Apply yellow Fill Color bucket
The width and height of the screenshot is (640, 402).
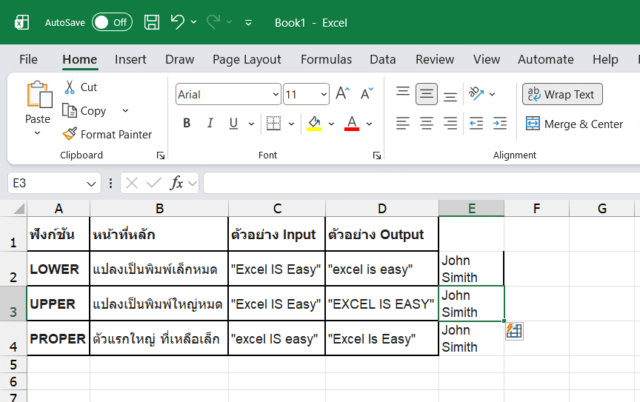point(314,123)
